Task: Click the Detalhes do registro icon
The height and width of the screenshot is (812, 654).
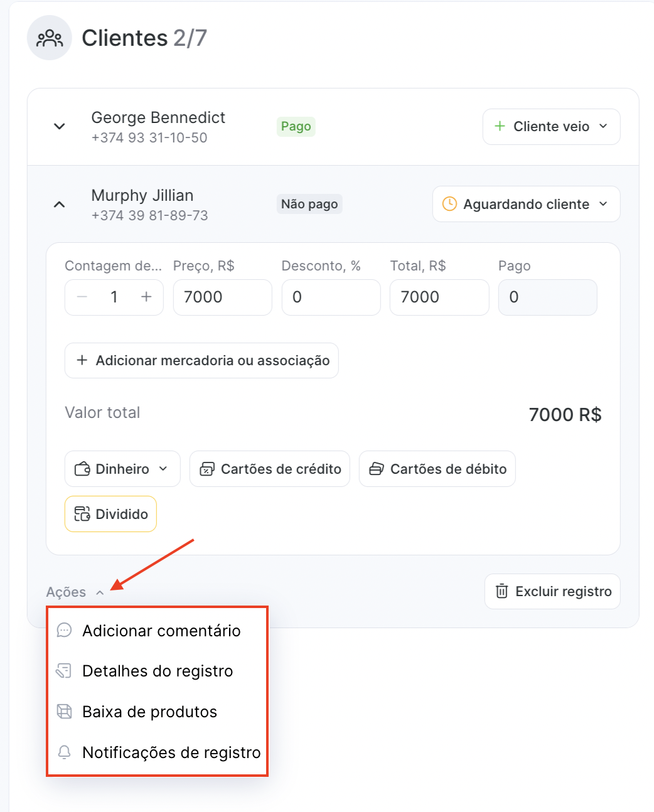Action: click(x=64, y=671)
